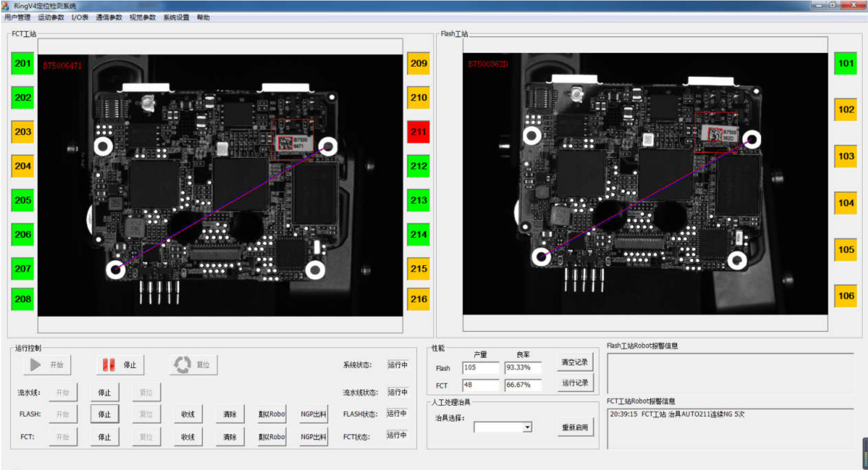Click the 复位 reset button with circular arrows
This screenshot has height=470, width=868.
tap(193, 365)
